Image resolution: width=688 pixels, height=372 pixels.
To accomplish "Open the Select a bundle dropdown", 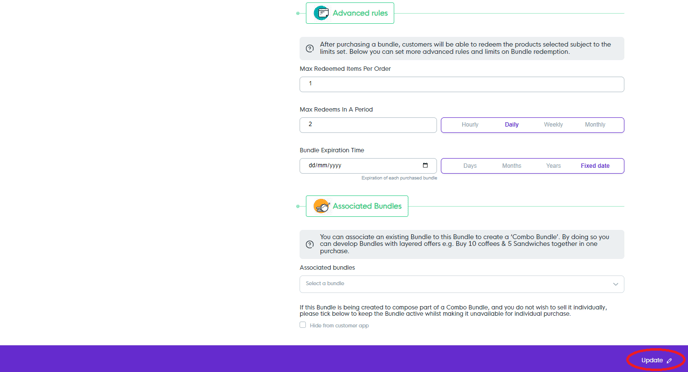I will tap(462, 284).
